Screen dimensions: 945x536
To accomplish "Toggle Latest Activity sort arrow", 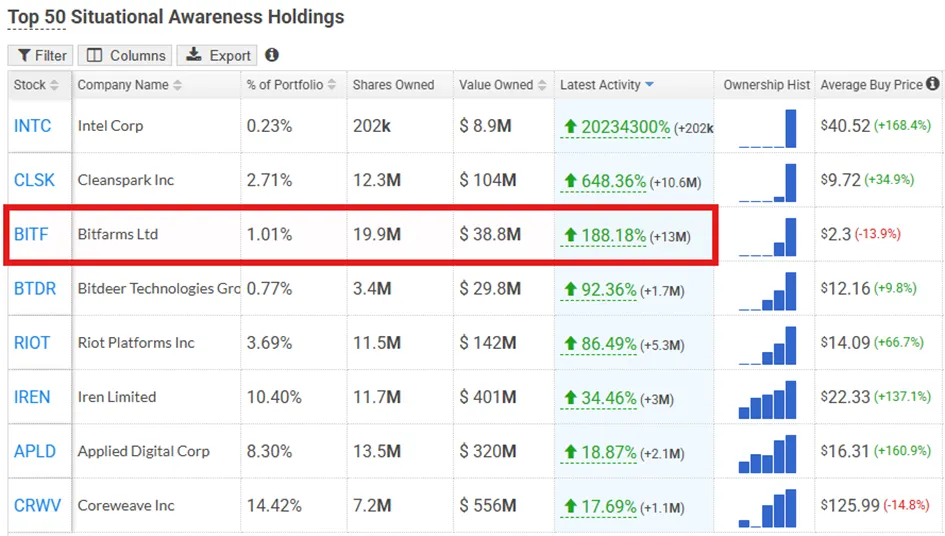I will 649,84.
